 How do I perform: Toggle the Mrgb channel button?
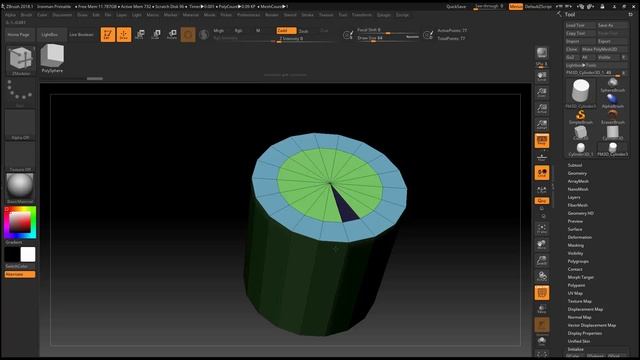(x=219, y=31)
